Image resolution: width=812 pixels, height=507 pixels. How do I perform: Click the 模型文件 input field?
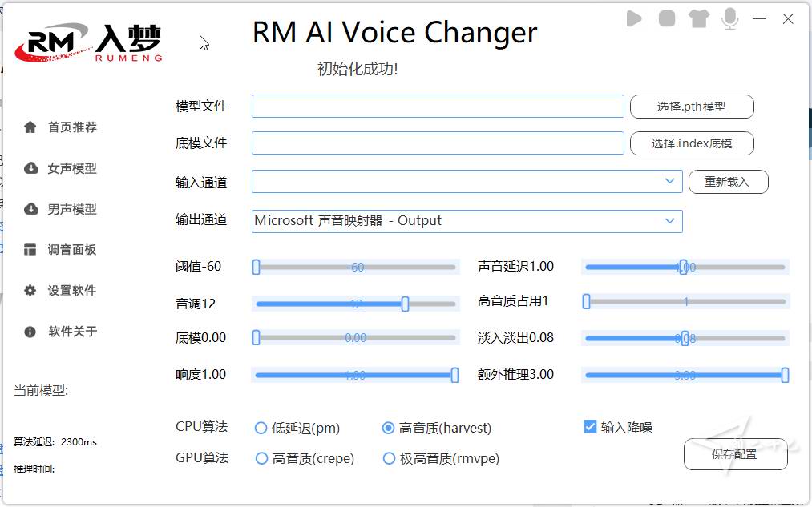tap(437, 105)
